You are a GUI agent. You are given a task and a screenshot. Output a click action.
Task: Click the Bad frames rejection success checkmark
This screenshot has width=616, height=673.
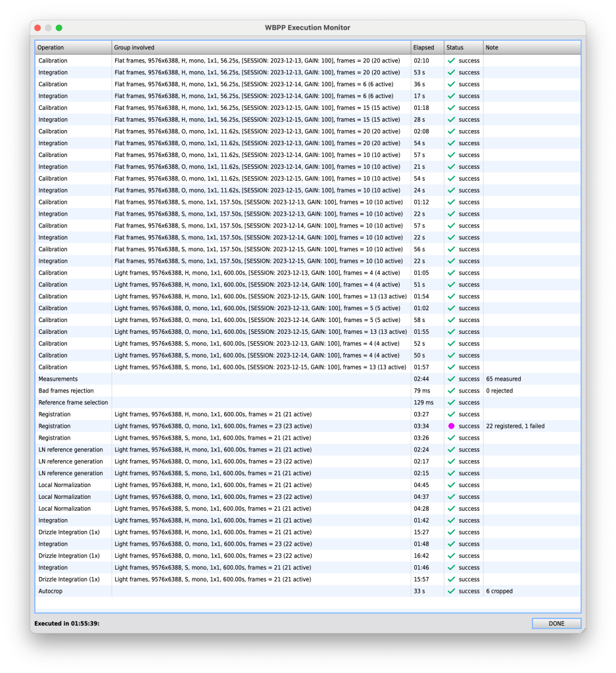coord(451,390)
